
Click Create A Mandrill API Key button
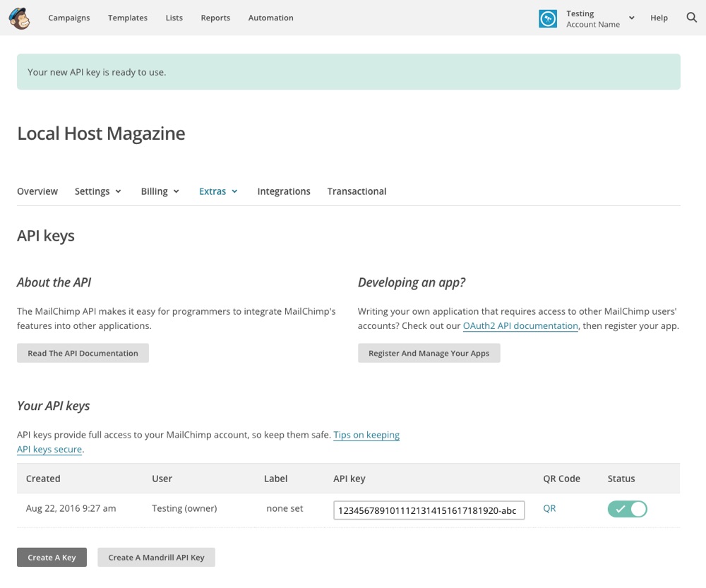pyautogui.click(x=156, y=558)
